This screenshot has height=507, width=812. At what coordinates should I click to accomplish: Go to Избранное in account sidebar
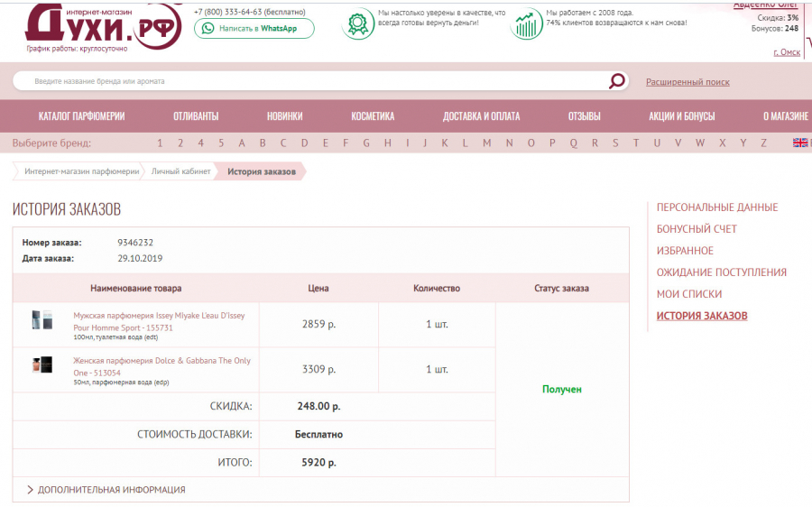coord(684,251)
